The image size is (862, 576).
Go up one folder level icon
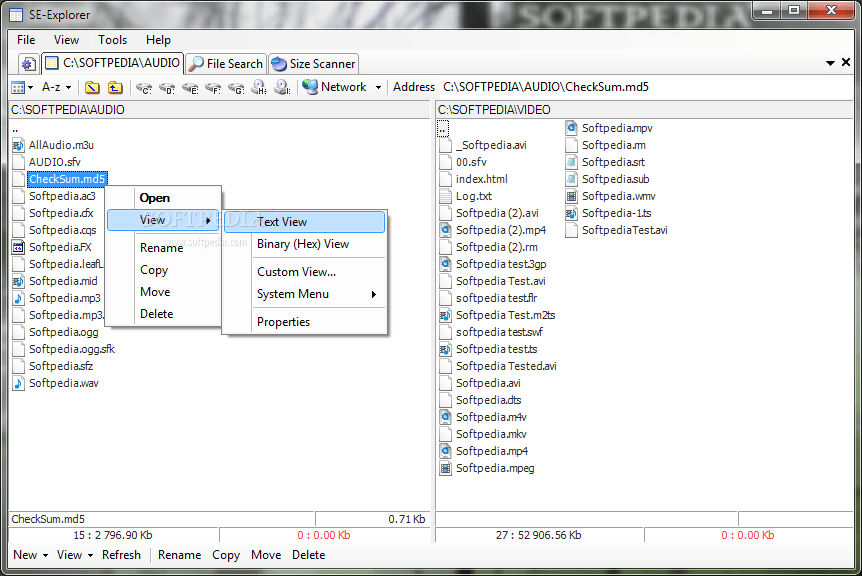[x=115, y=87]
